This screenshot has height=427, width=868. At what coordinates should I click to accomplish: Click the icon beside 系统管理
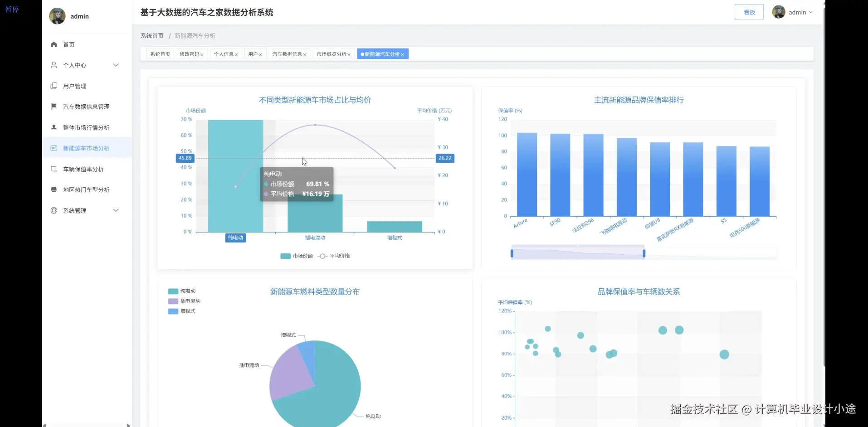pos(54,210)
